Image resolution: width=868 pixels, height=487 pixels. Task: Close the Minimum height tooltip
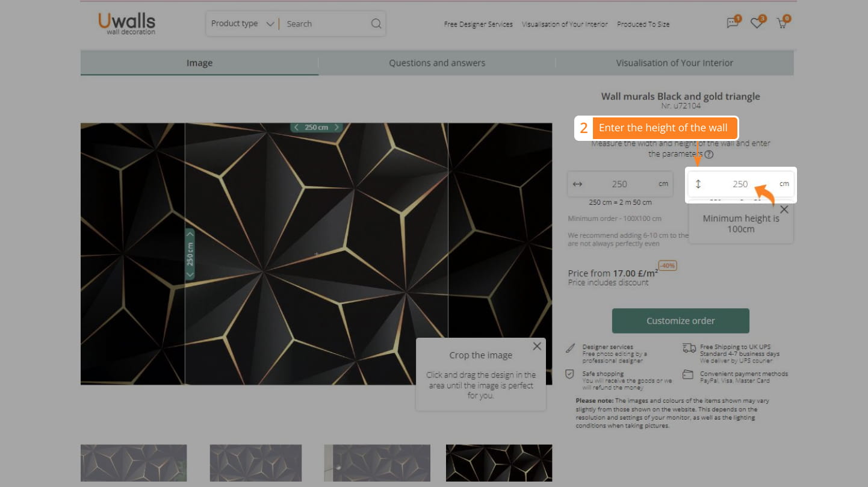click(x=784, y=209)
